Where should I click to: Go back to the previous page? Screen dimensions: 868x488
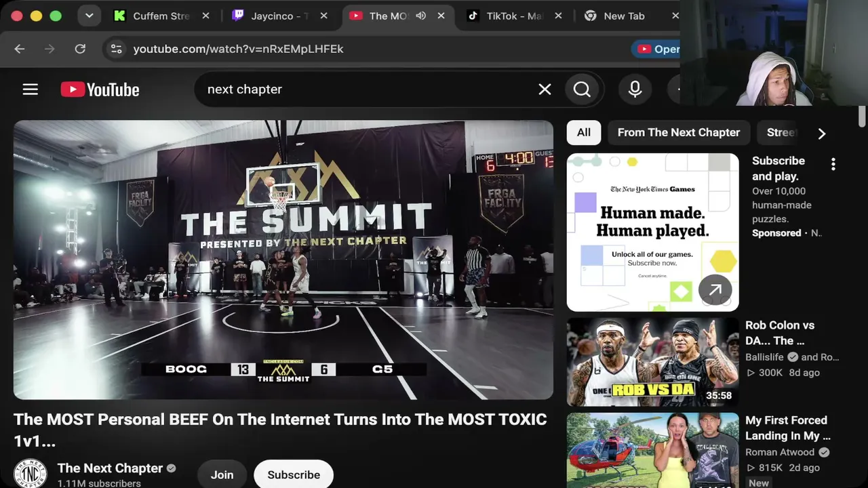[x=20, y=49]
